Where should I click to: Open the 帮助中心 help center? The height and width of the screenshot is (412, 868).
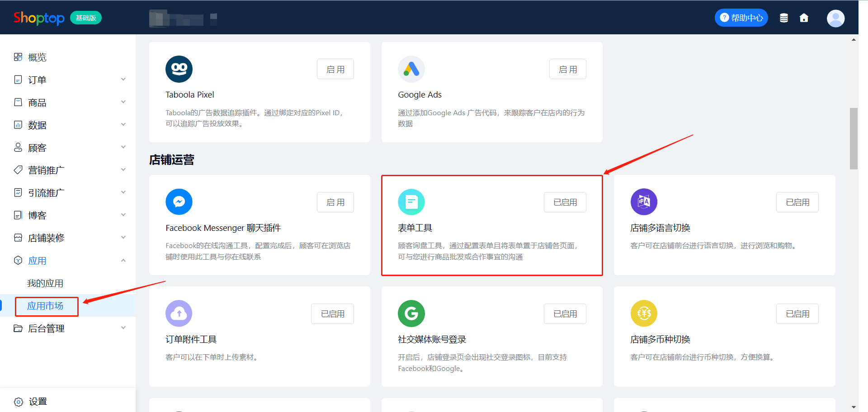[x=741, y=18]
